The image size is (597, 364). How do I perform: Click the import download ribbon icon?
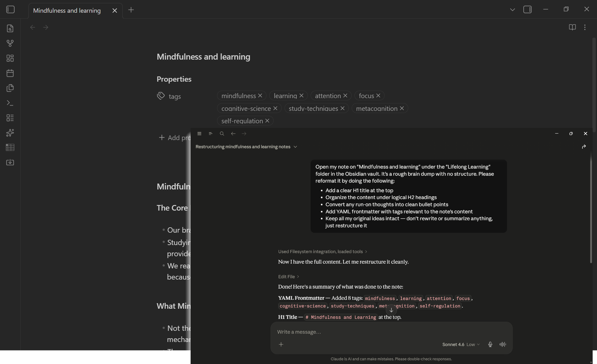tap(10, 162)
